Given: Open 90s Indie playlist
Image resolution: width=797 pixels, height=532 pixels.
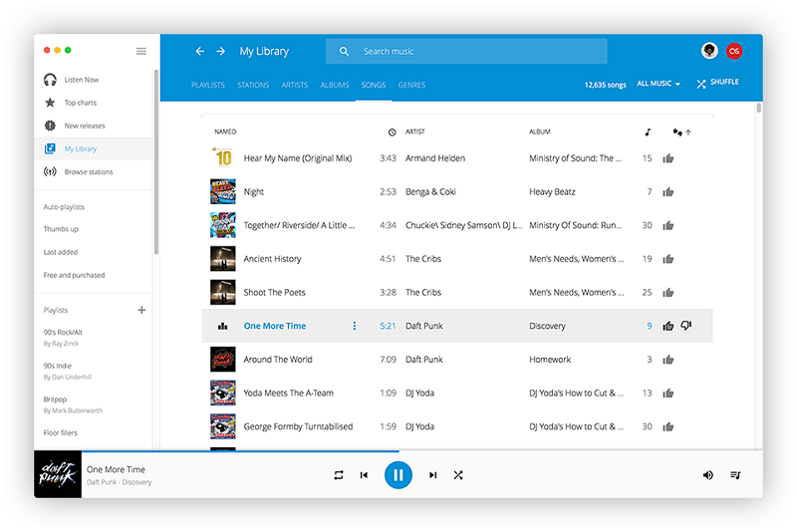Looking at the screenshot, I should pyautogui.click(x=67, y=371).
